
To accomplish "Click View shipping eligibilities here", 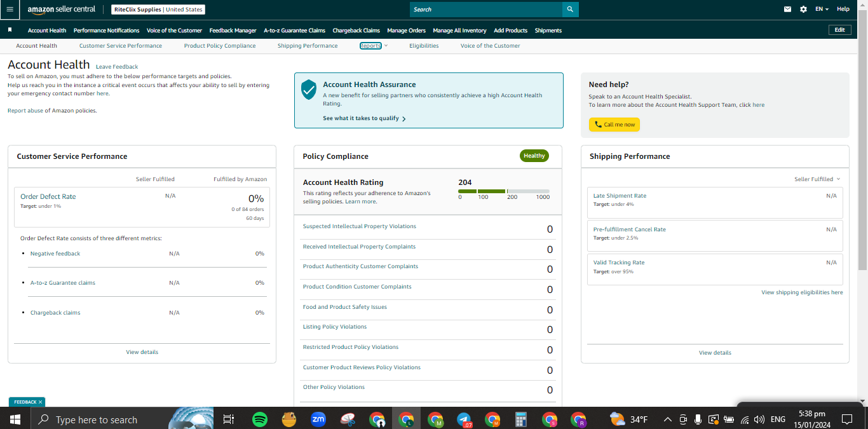I will [x=802, y=292].
